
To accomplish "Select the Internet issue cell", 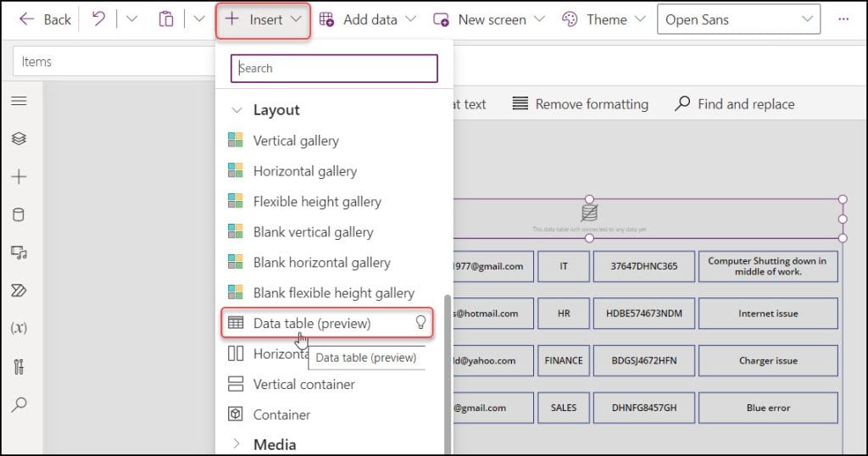I will [x=768, y=314].
